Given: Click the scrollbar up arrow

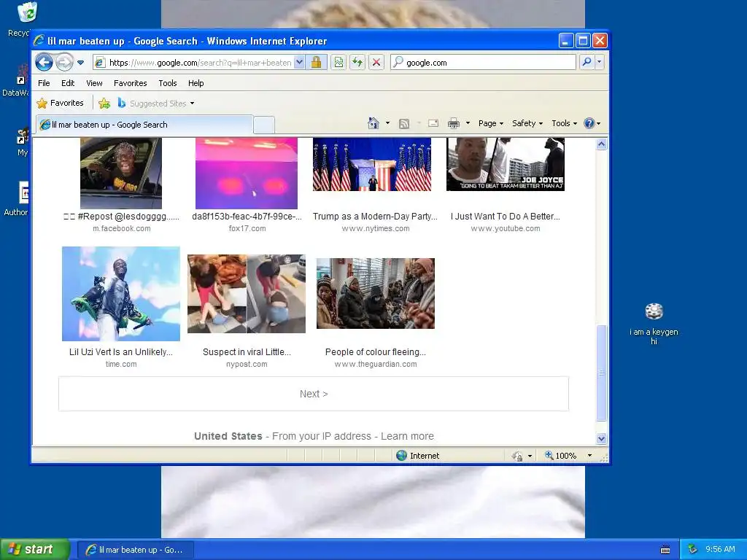Looking at the screenshot, I should tap(601, 144).
